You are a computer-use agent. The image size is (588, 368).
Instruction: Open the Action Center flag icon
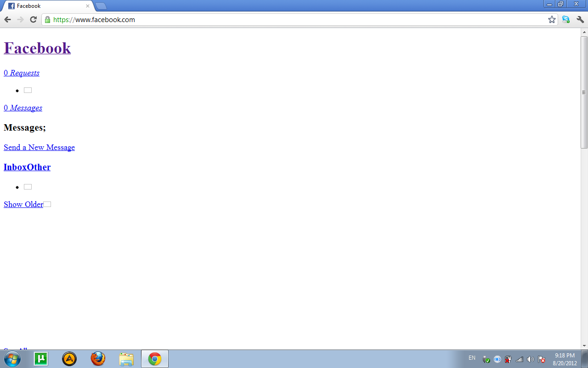pos(542,359)
